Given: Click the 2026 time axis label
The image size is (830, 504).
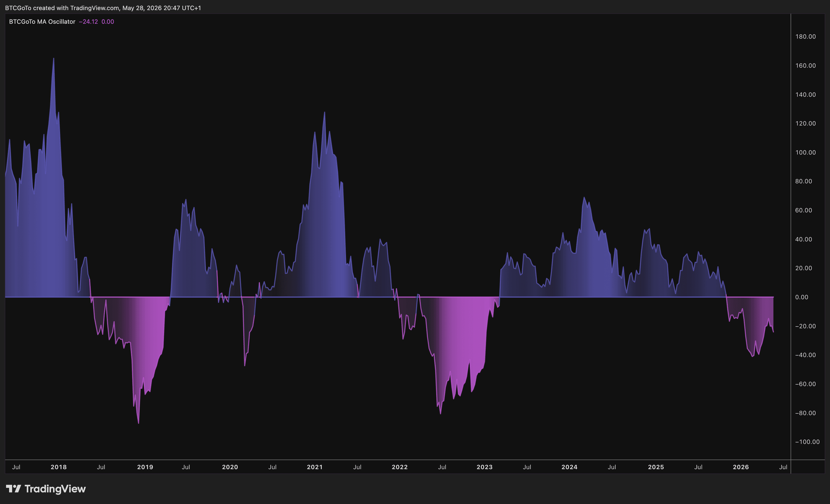Looking at the screenshot, I should point(741,467).
